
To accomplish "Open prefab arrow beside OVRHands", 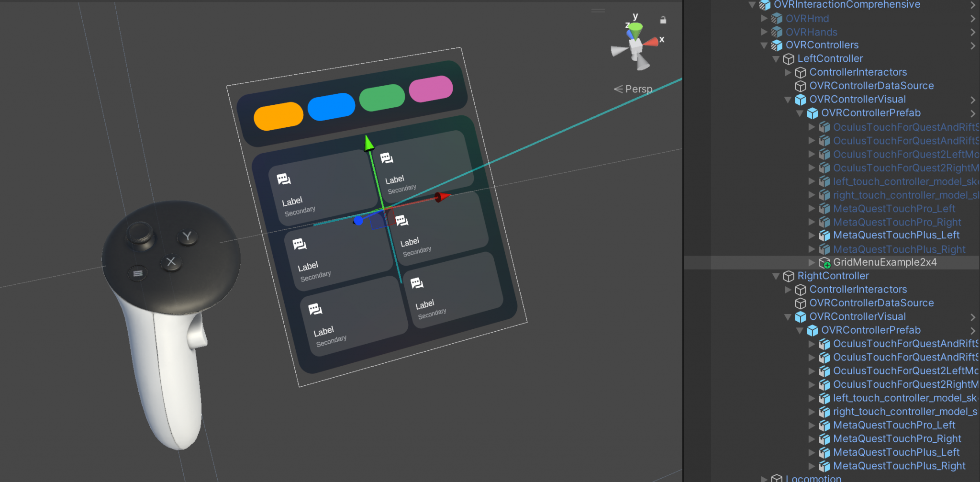I will 973,32.
